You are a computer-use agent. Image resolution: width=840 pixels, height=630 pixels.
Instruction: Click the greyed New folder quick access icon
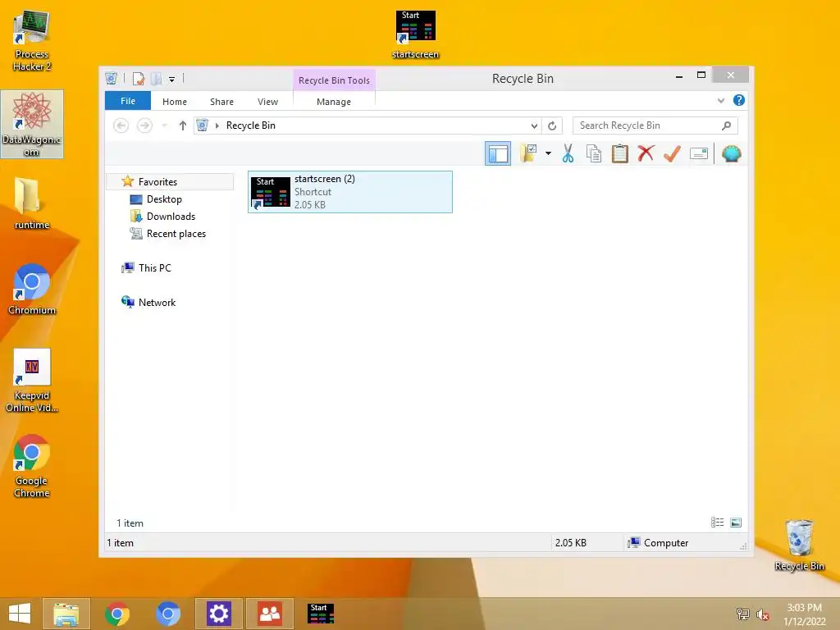tap(156, 79)
